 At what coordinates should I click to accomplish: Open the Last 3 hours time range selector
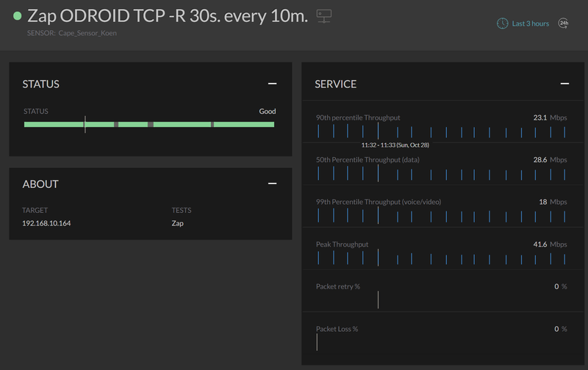coord(530,23)
